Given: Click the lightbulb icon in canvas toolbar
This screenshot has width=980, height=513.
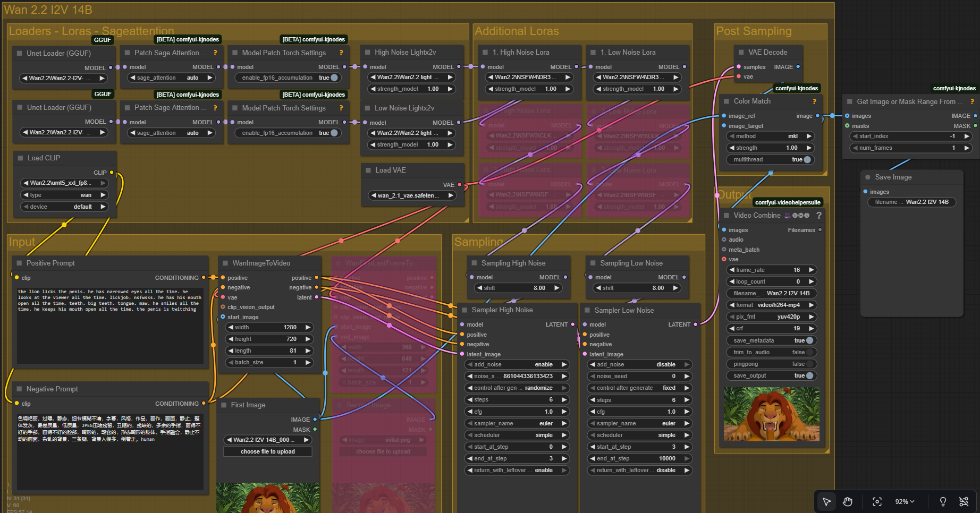Looking at the screenshot, I should click(943, 501).
